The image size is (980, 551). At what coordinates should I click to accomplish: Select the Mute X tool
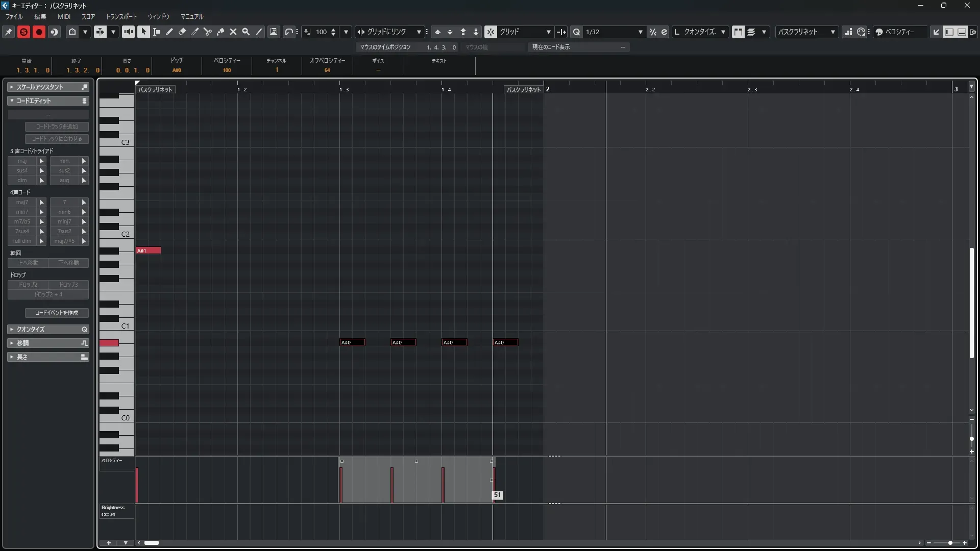(233, 32)
